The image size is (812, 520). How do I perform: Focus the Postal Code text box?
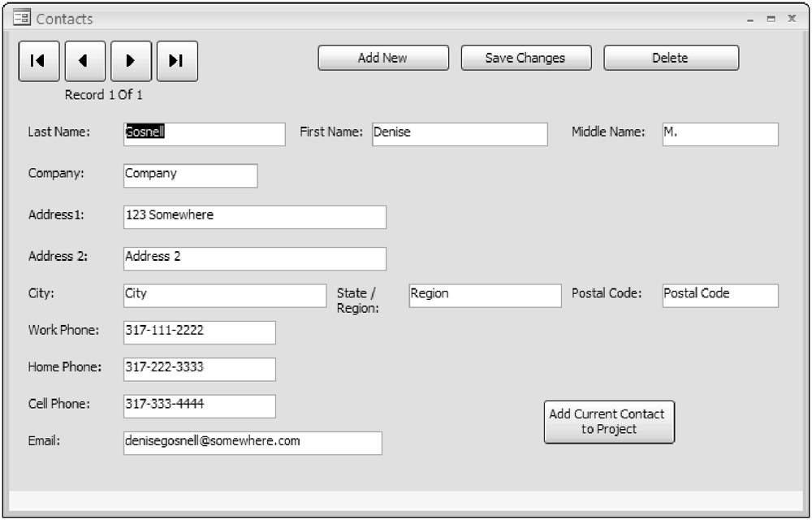tap(719, 296)
